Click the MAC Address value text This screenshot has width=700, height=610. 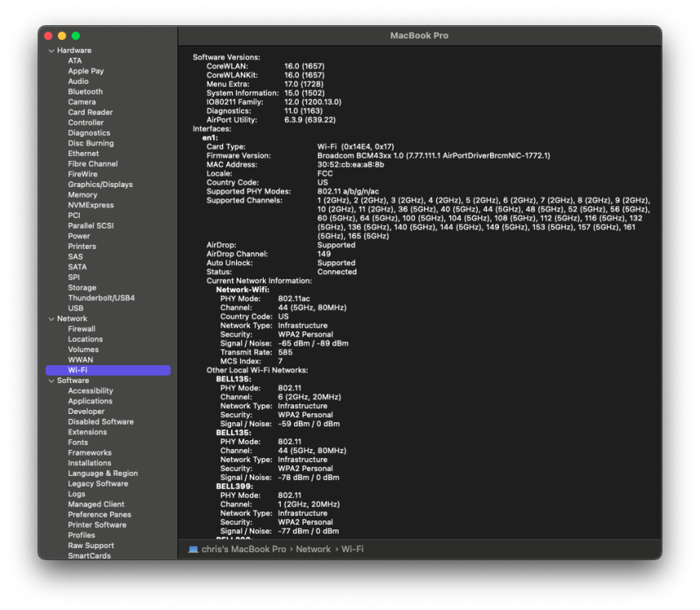coord(351,164)
